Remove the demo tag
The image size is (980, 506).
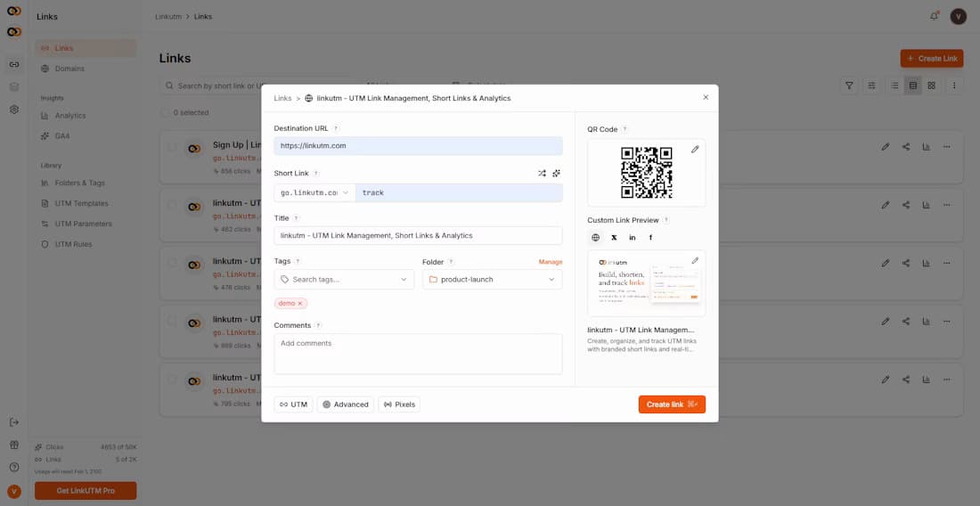pos(300,303)
